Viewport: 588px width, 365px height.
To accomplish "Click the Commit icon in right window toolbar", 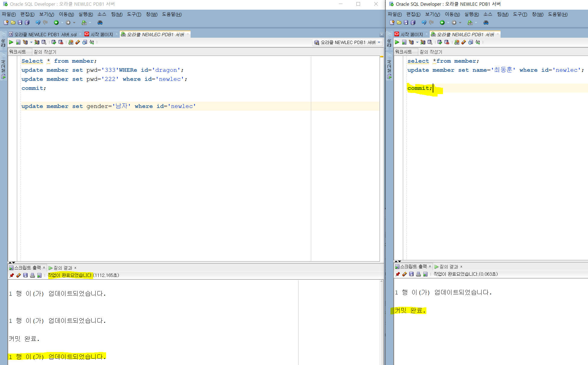I will coord(440,42).
